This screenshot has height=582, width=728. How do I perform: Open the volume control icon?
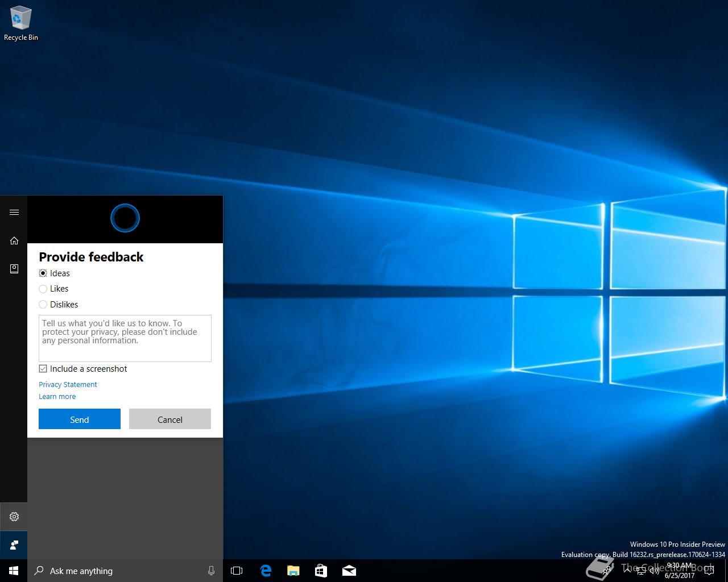[x=655, y=571]
